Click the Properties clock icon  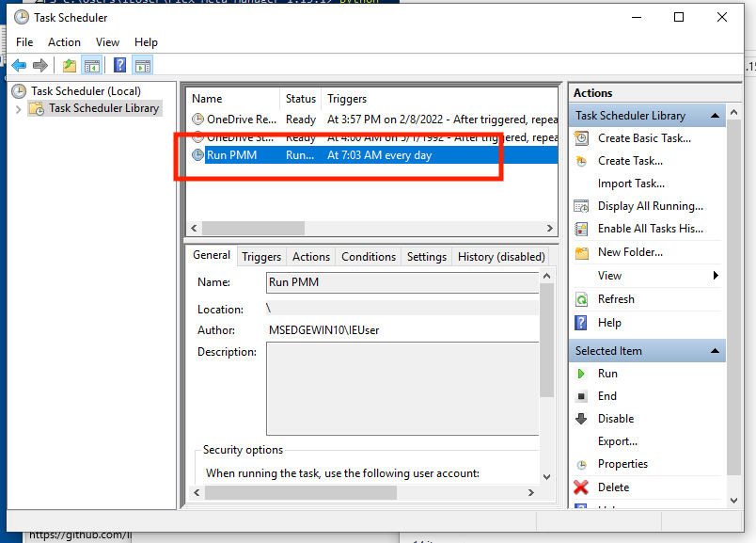tap(581, 464)
